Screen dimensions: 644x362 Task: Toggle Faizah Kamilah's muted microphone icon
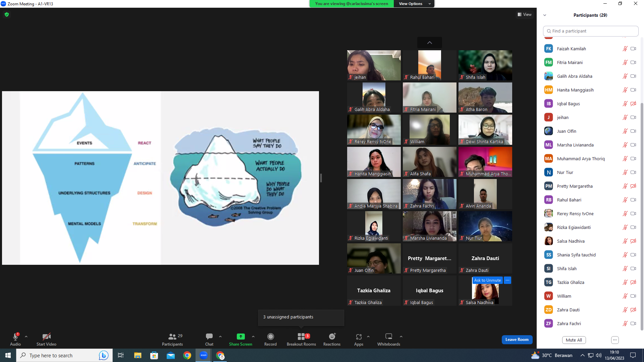(x=625, y=49)
